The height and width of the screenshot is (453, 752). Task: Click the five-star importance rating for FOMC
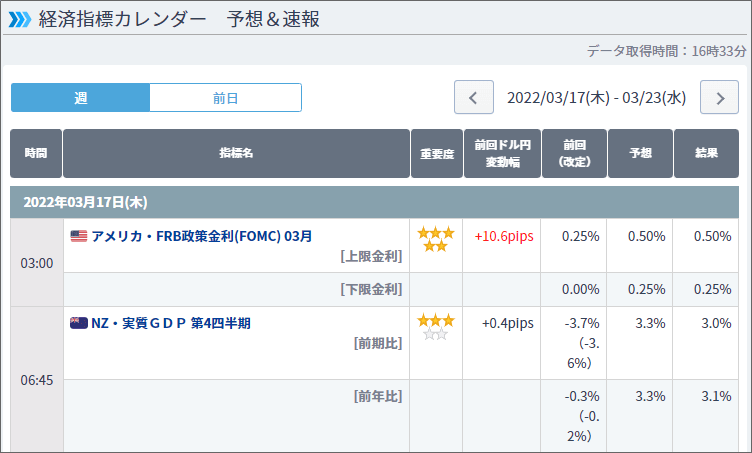point(435,239)
